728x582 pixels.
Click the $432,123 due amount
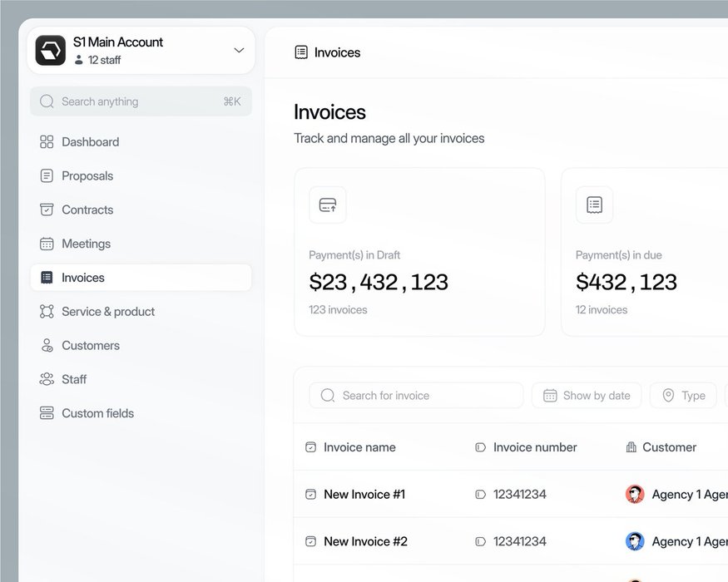pos(626,282)
